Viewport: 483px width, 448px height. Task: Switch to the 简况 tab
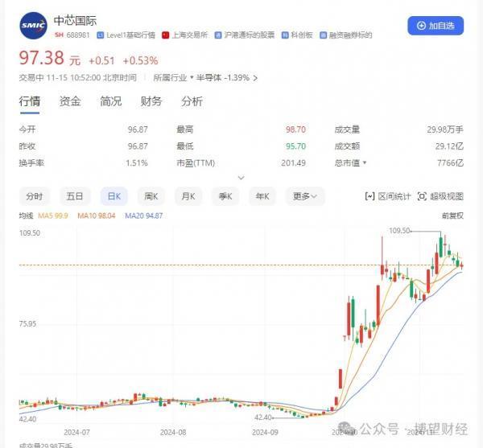point(110,101)
